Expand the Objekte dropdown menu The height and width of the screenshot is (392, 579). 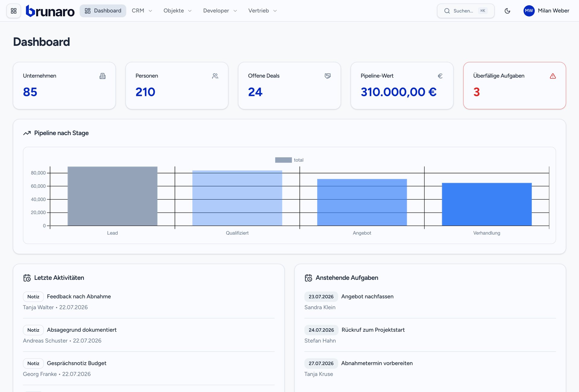(178, 11)
